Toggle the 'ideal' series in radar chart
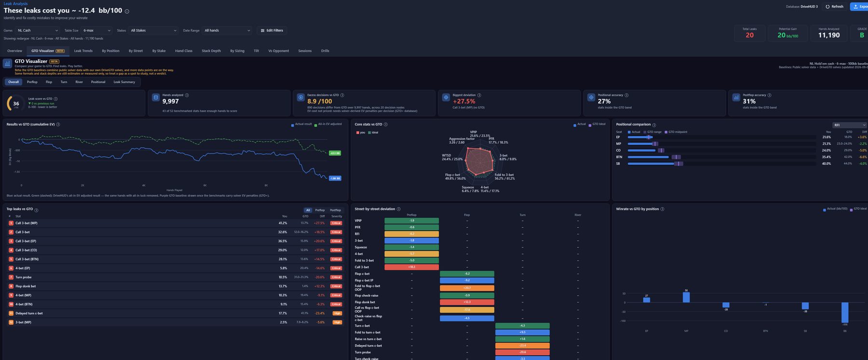Image resolution: width=868 pixels, height=360 pixels. click(373, 132)
